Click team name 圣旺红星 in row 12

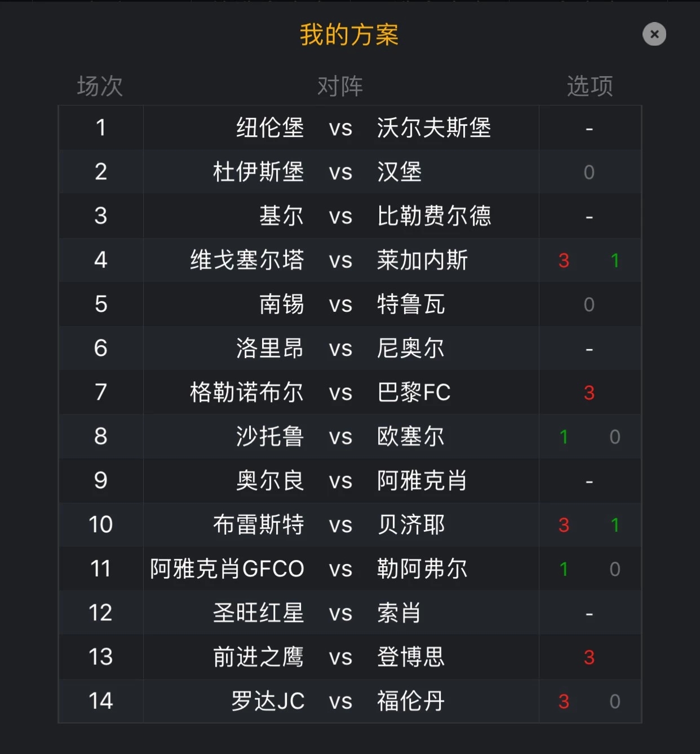point(259,613)
